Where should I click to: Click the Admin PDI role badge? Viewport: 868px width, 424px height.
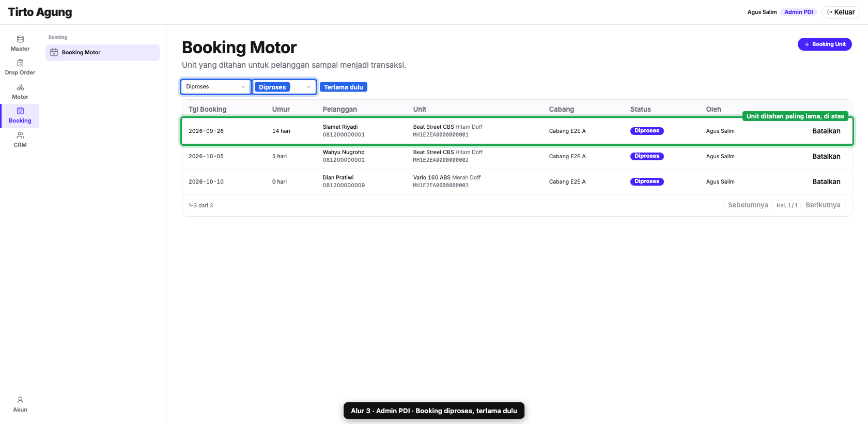coord(798,12)
